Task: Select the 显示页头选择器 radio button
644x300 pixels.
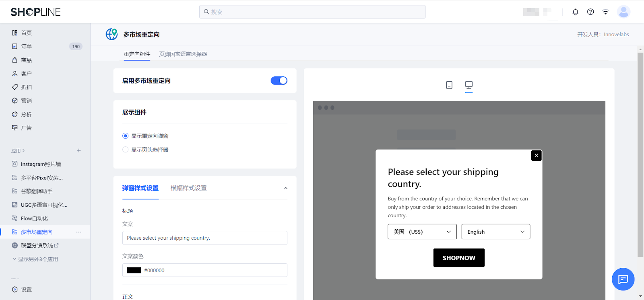Action: click(x=126, y=150)
